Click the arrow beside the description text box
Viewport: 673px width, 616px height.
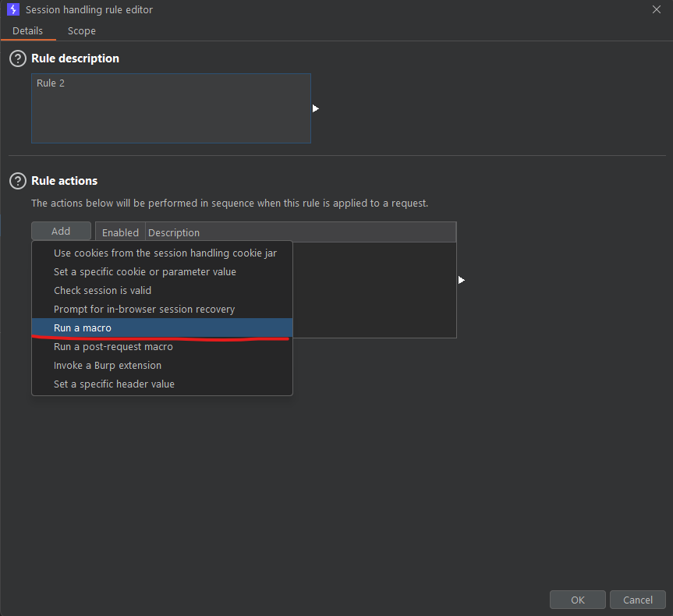pos(316,108)
